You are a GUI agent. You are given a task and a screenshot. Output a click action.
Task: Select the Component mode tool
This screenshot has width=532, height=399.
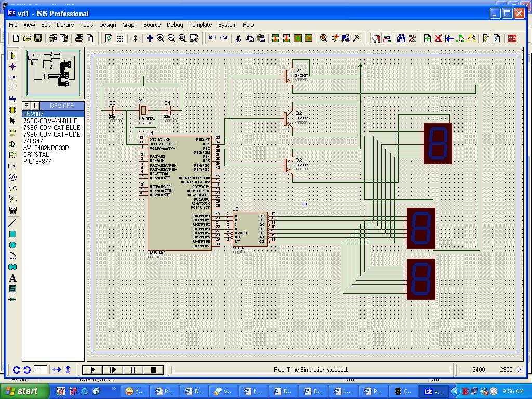pos(13,56)
